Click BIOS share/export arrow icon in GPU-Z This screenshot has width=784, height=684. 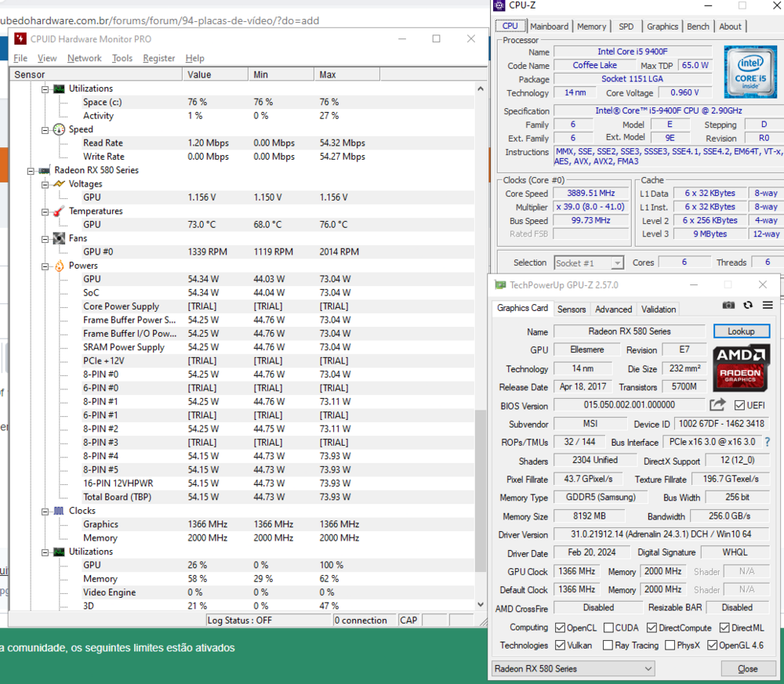tap(717, 405)
